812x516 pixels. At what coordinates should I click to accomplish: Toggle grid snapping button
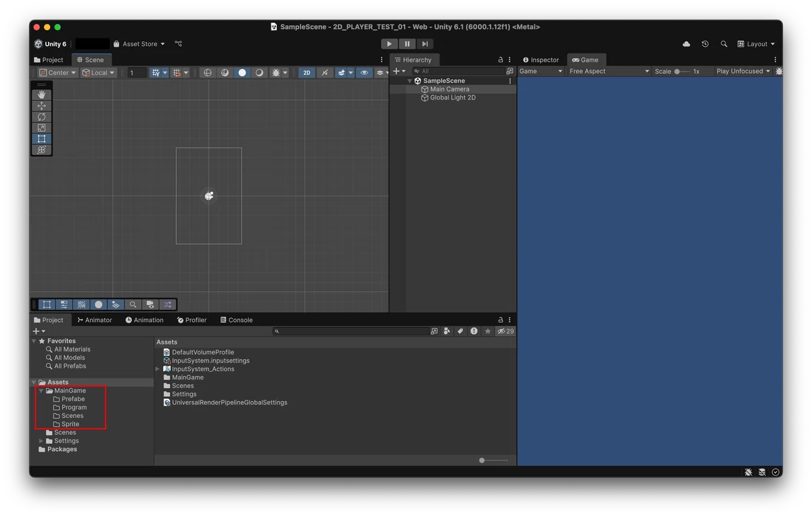click(x=156, y=72)
